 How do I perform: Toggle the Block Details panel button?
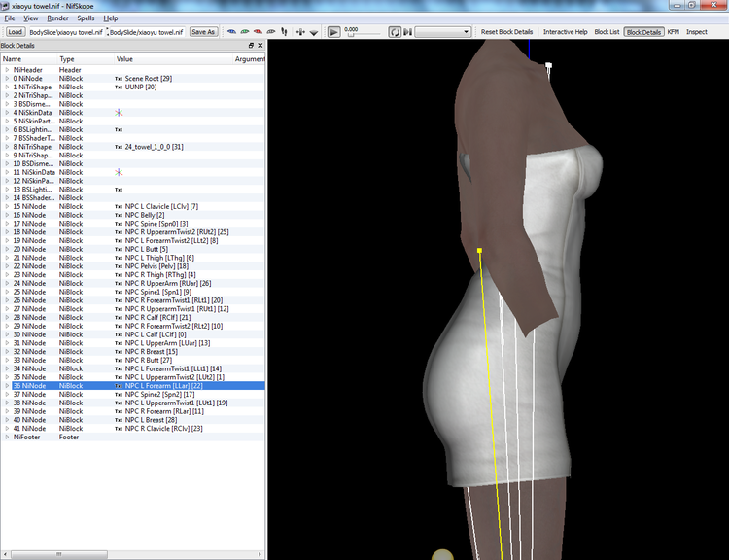click(643, 32)
